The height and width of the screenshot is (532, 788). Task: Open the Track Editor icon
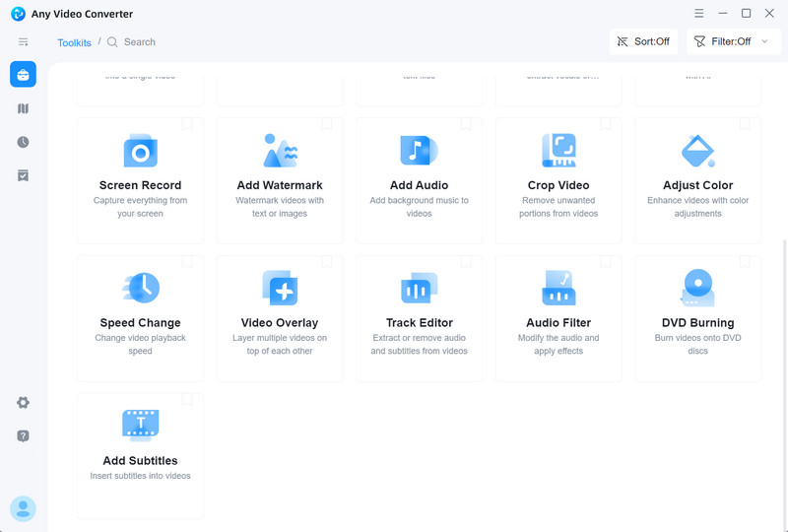click(x=420, y=288)
